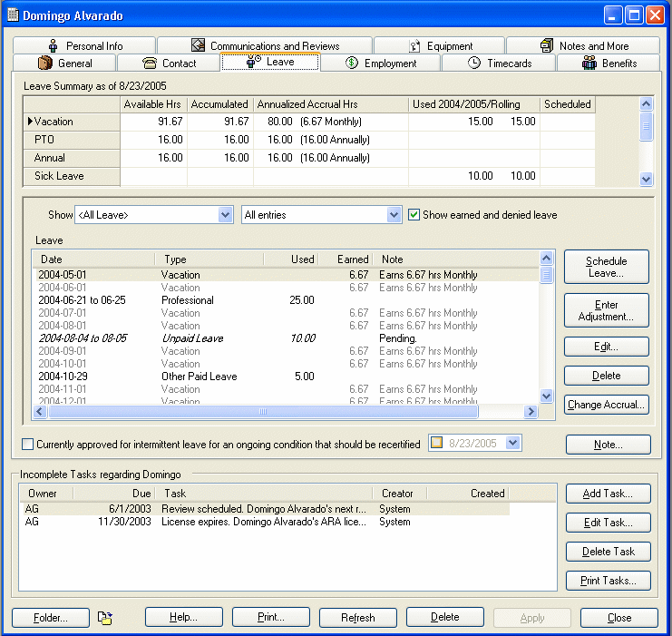The height and width of the screenshot is (636, 672).
Task: Toggle the recertification date checkbox
Action: click(x=437, y=443)
